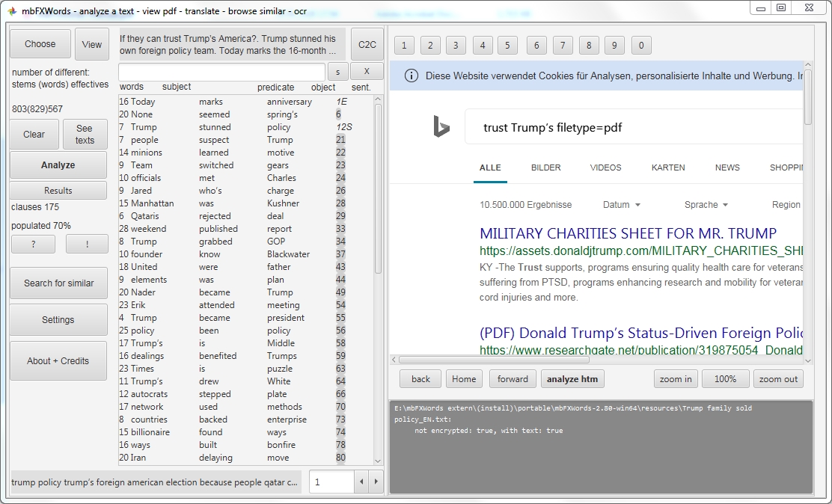The width and height of the screenshot is (832, 504).
Task: Click the mbFXWords app icon in title bar
Action: 12,10
